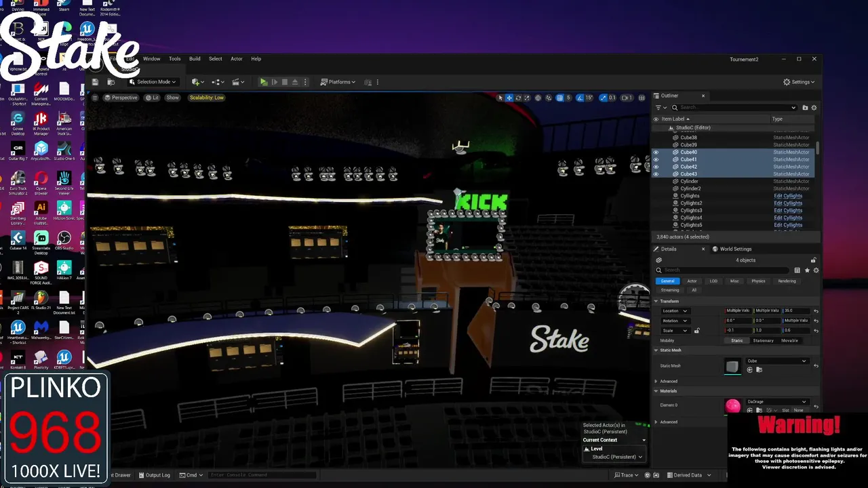Open the viewport hamburger options menu
This screenshot has width=868, height=488.
point(95,98)
